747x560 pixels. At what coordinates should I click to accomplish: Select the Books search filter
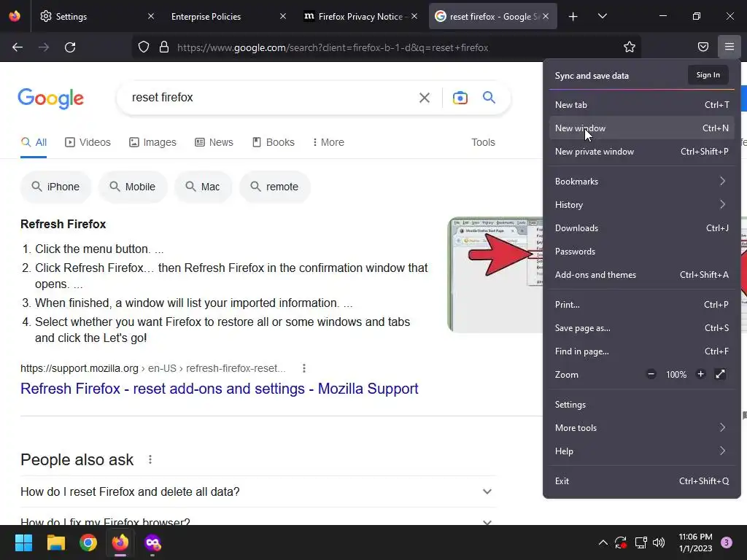[274, 142]
